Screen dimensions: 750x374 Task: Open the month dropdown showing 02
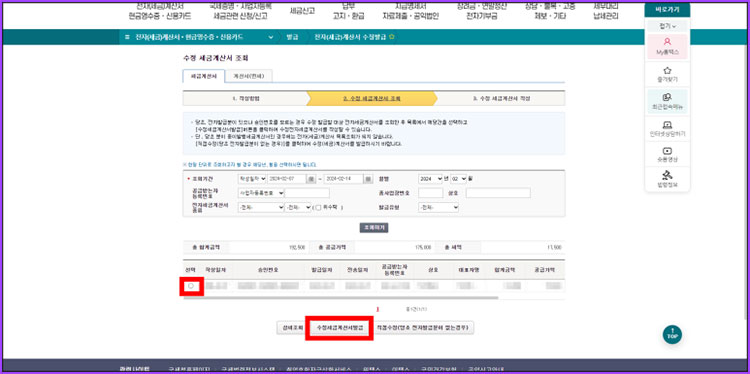point(458,179)
